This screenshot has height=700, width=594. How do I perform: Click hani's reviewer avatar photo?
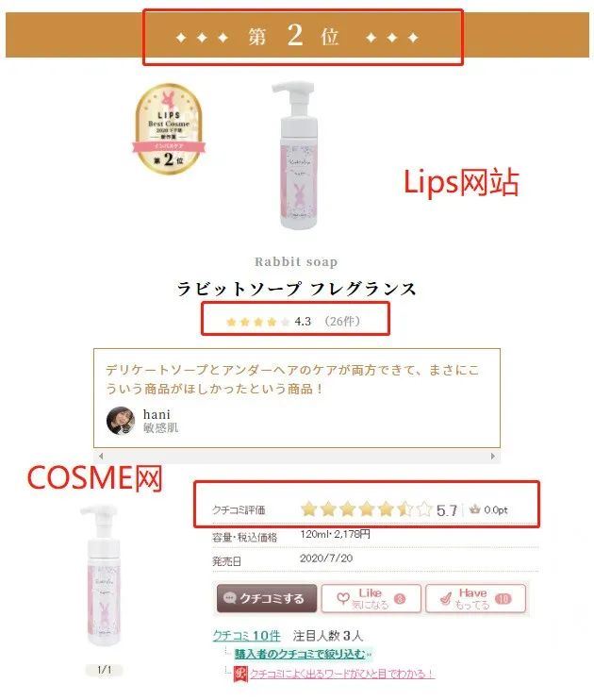[121, 421]
